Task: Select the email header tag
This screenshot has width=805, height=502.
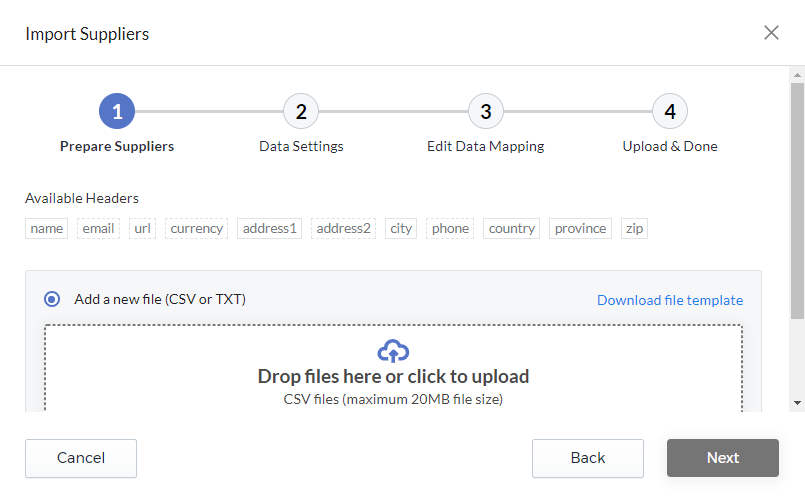Action: click(x=99, y=228)
